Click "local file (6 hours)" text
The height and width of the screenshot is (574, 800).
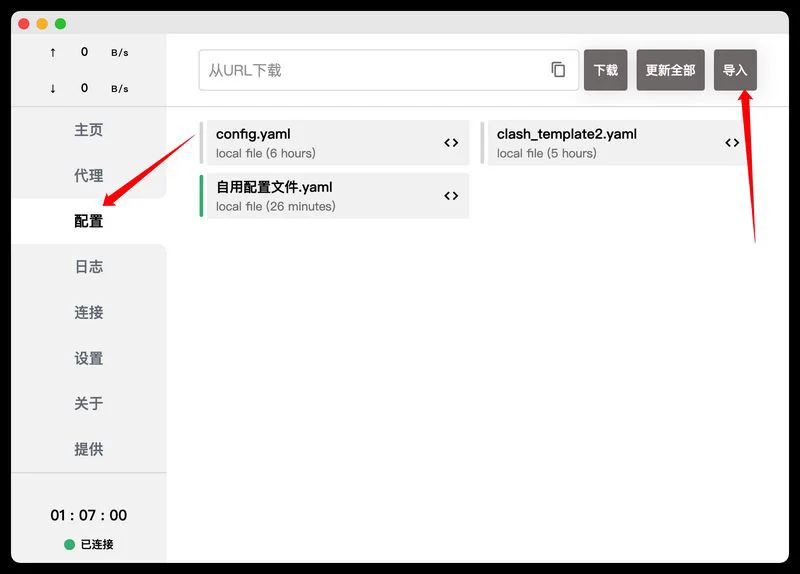pyautogui.click(x=266, y=153)
